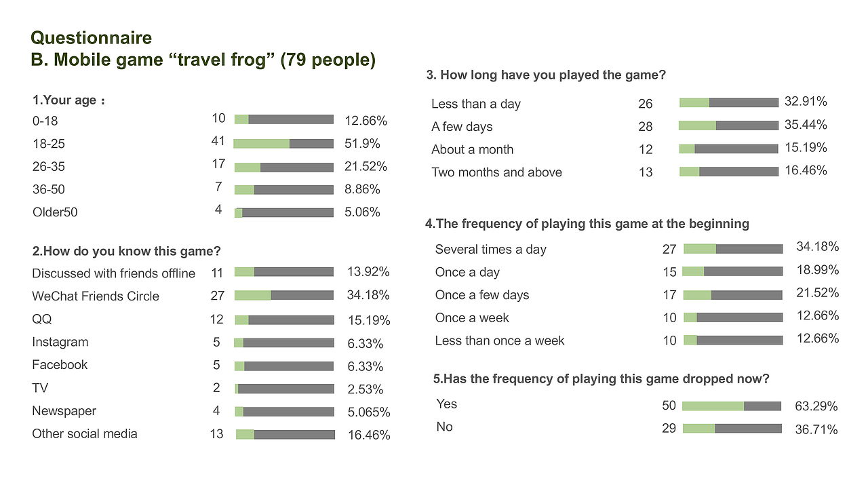Click "How long have you played the game?" heading
868x487 pixels.
546,75
